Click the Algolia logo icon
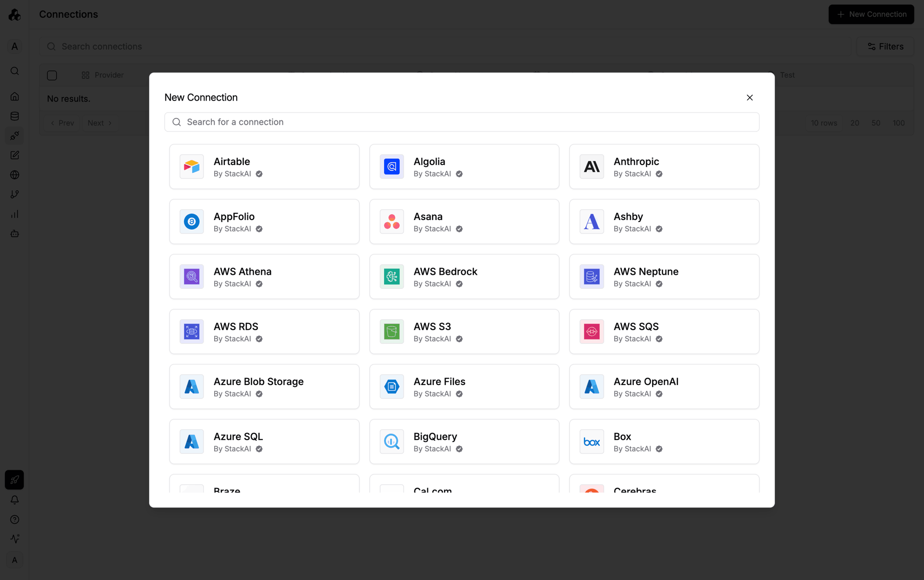924x580 pixels. point(392,167)
